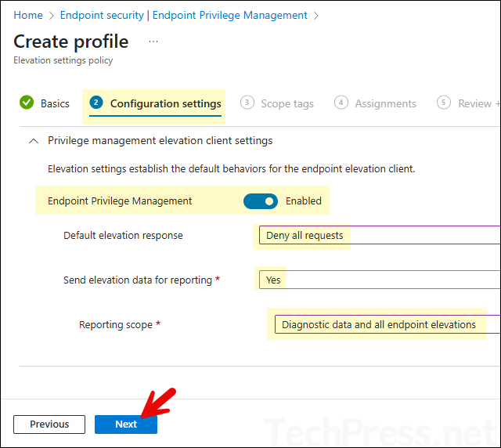Click the step 2 circle icon
The width and height of the screenshot is (501, 448).
96,103
